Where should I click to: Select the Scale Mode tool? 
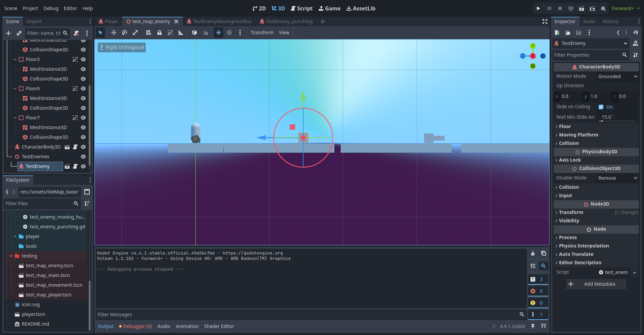(135, 33)
